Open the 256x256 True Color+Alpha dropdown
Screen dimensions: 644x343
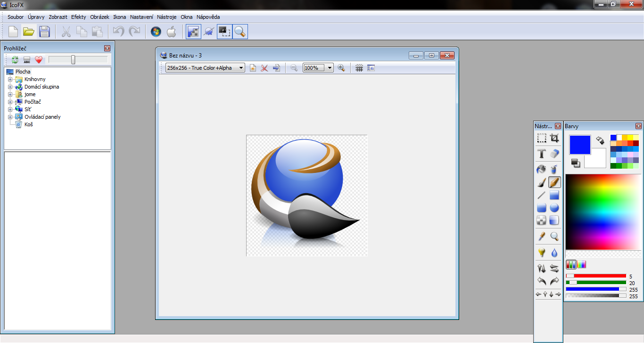(205, 68)
